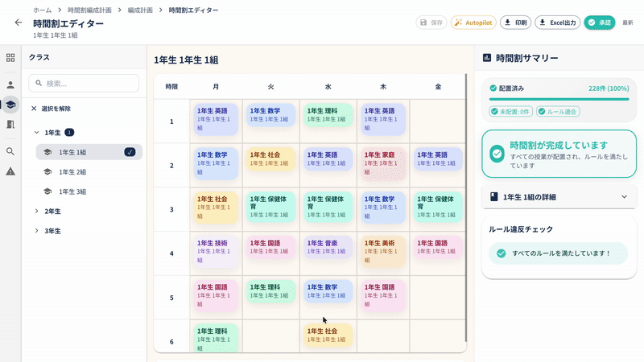Click the magnifier icon in left sidebar
The width and height of the screenshot is (644, 362).
click(10, 151)
